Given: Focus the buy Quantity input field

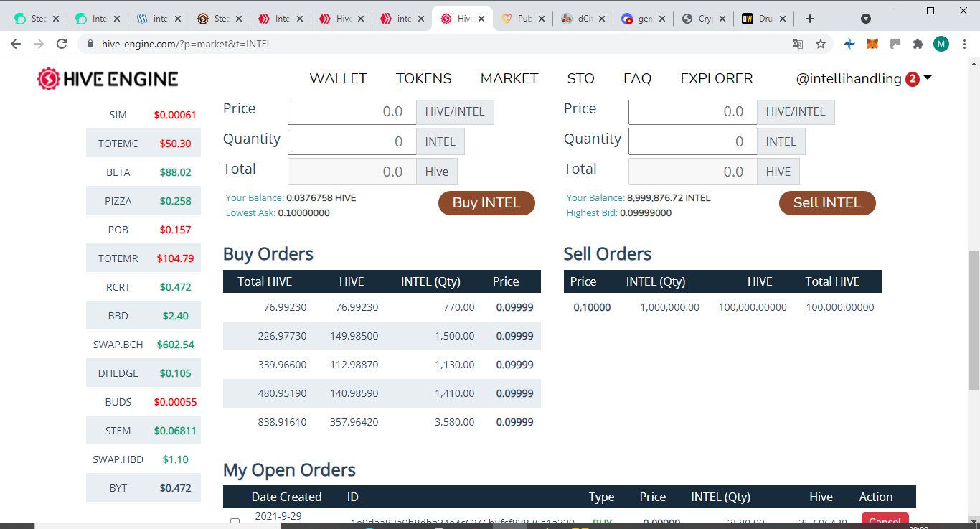Looking at the screenshot, I should [x=352, y=141].
